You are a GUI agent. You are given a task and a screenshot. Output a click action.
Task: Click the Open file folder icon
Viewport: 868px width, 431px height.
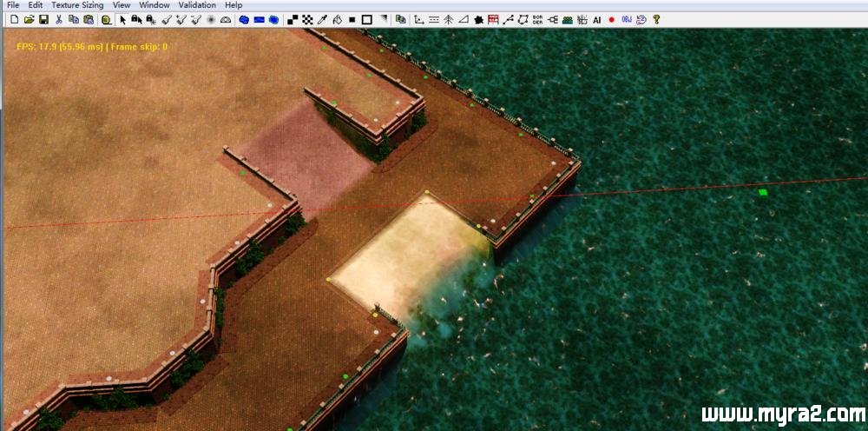29,19
